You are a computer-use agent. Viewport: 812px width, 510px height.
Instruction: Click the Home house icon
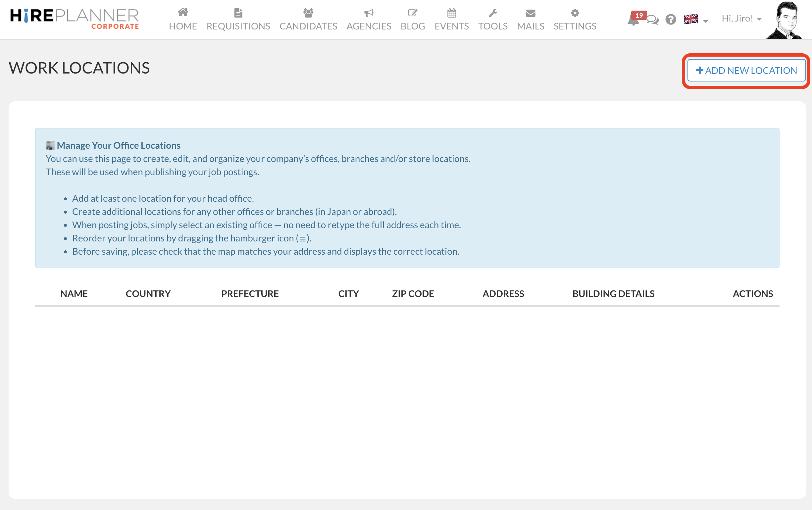(x=183, y=13)
